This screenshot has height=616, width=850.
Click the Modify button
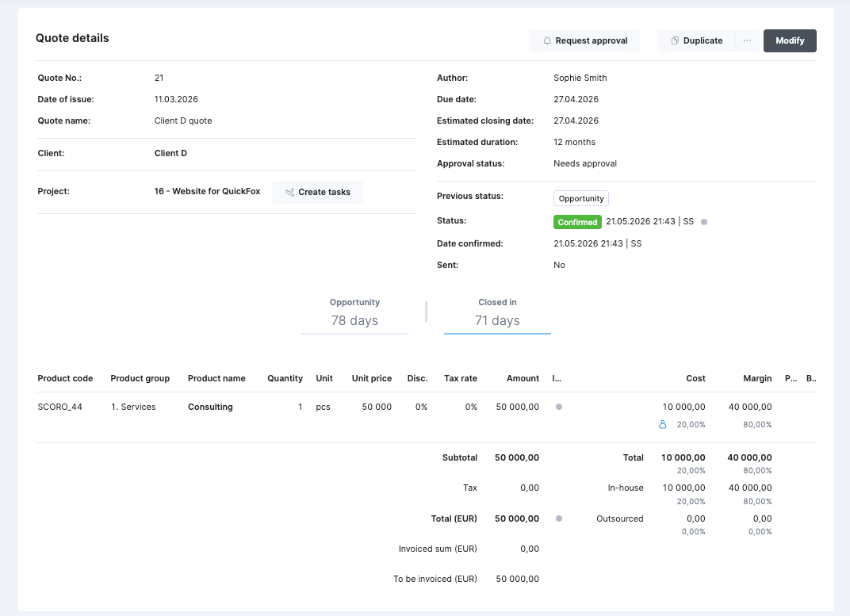[790, 41]
